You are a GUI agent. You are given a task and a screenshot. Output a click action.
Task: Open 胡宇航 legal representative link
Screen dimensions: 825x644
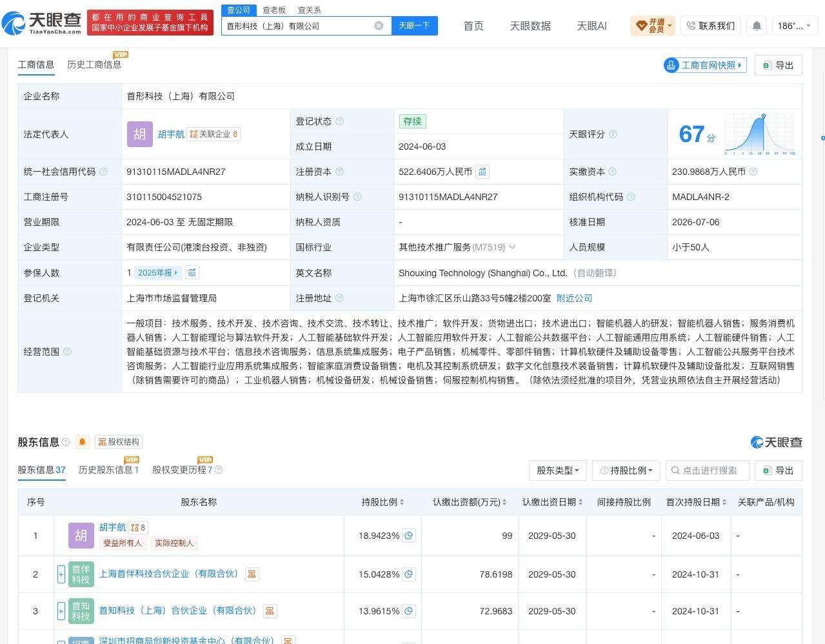click(171, 134)
